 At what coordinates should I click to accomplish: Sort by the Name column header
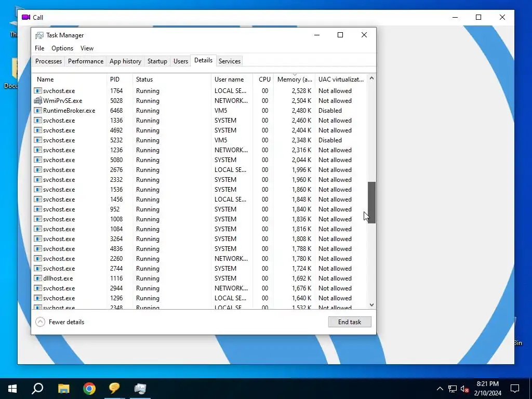point(69,79)
